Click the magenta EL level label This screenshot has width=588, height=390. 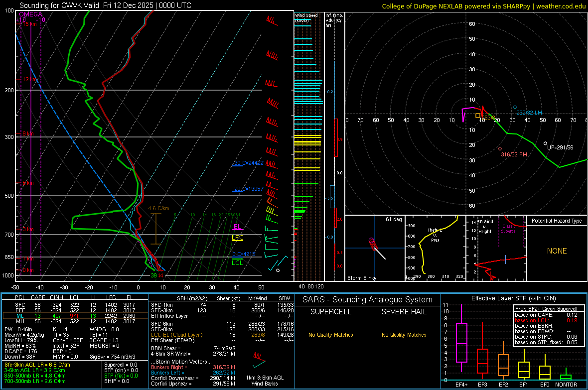coord(237,227)
